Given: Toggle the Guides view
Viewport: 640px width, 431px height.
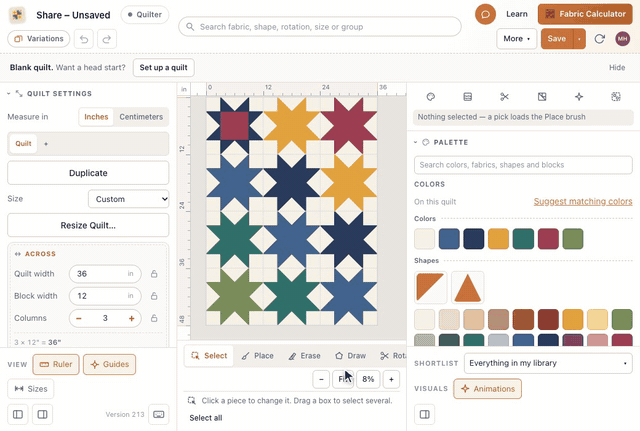Looking at the screenshot, I should click(109, 364).
